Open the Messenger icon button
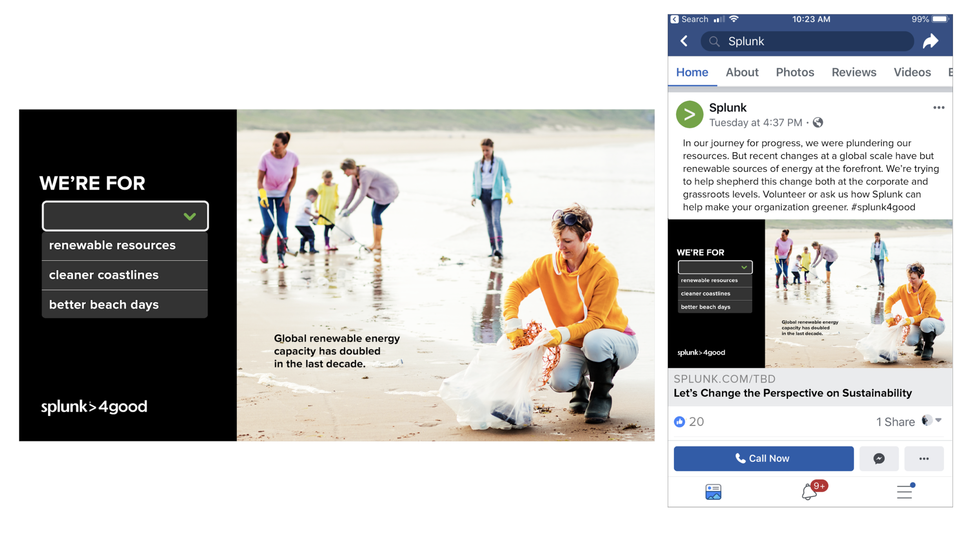The image size is (980, 535). point(879,458)
